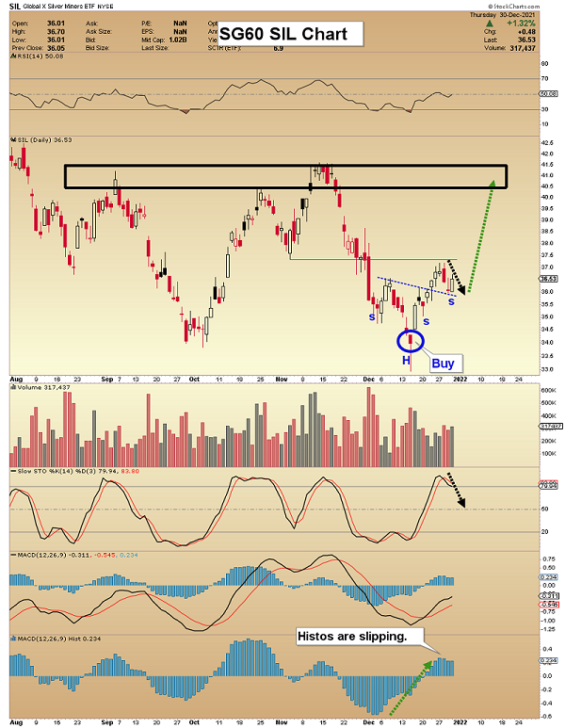The height and width of the screenshot is (728, 565).
Task: Click the 36.53 last price axis tag
Action: 549,279
